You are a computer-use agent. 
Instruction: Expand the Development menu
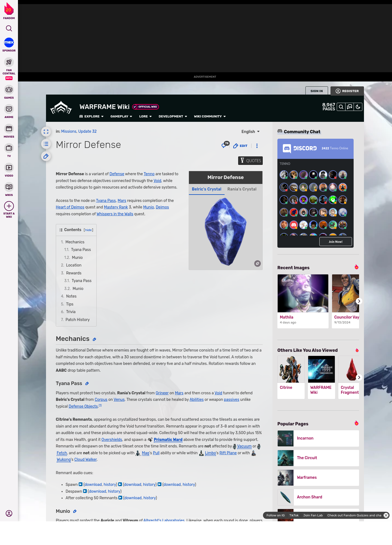pyautogui.click(x=173, y=116)
